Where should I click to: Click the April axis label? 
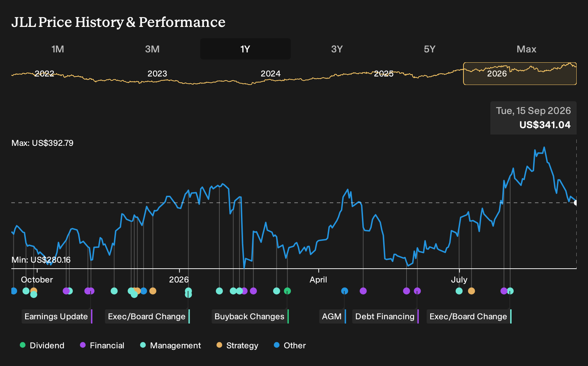(x=318, y=280)
